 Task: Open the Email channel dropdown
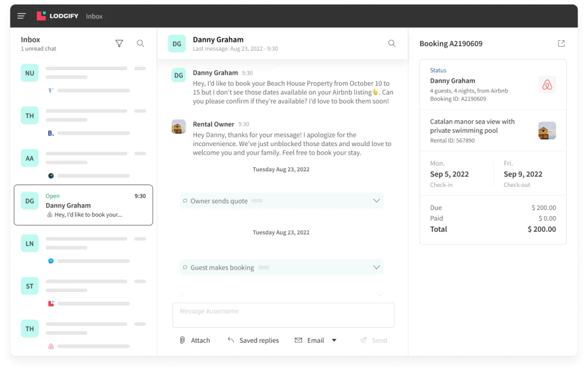334,340
